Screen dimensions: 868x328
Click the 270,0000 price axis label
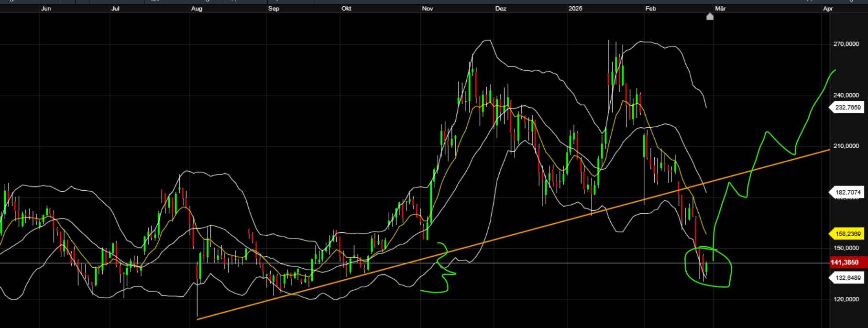pos(846,44)
